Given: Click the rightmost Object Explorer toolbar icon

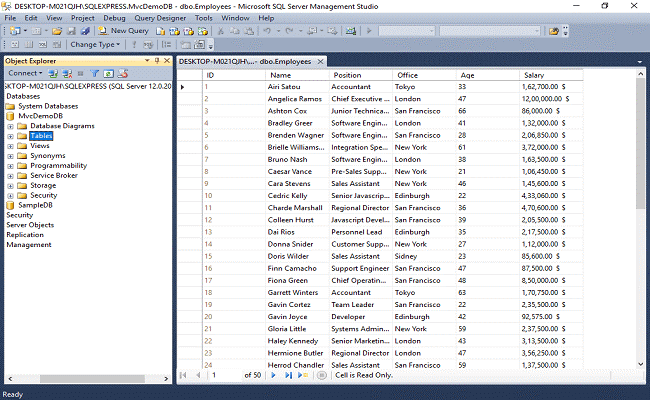Looking at the screenshot, I should [123, 74].
